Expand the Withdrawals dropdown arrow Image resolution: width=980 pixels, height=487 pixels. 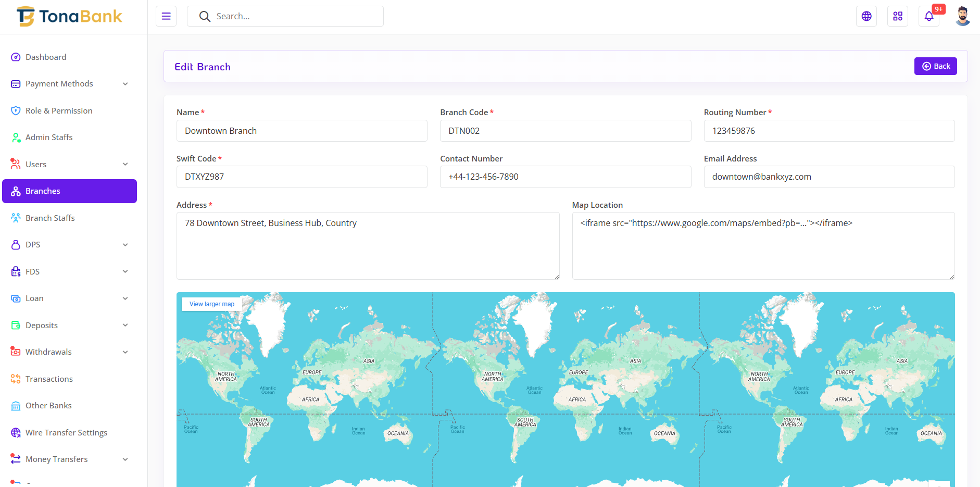(125, 352)
